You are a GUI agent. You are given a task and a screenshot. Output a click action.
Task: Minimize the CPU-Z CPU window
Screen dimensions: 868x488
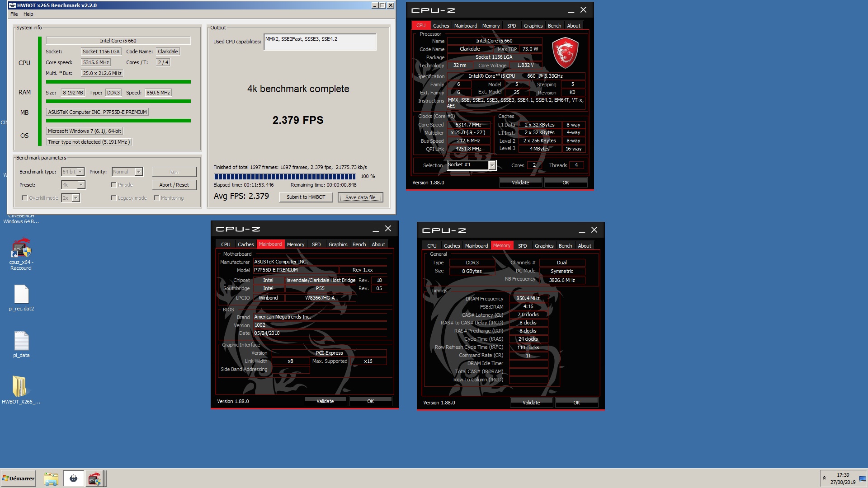[x=571, y=10]
